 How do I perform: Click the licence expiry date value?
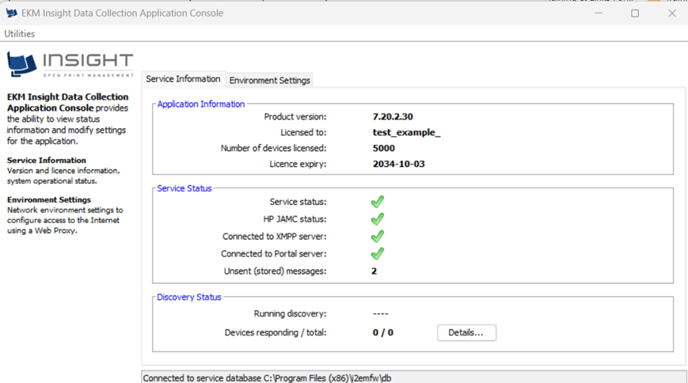[x=399, y=164]
